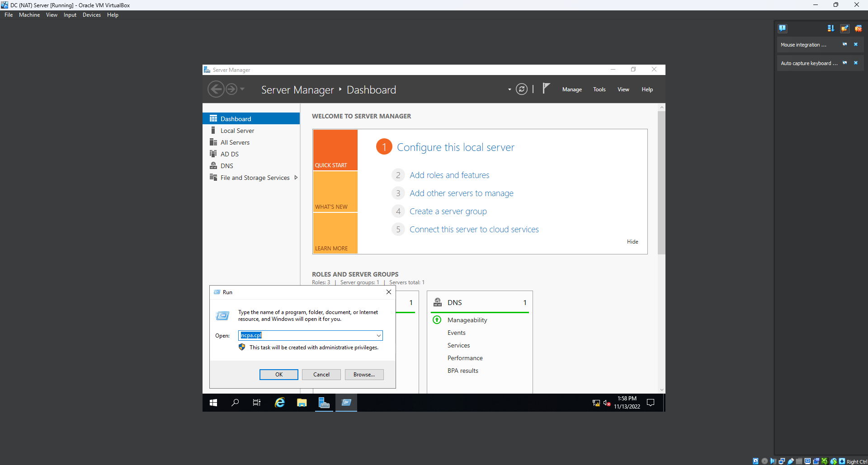Open the DNS role tile header
The height and width of the screenshot is (465, 868).
point(480,302)
